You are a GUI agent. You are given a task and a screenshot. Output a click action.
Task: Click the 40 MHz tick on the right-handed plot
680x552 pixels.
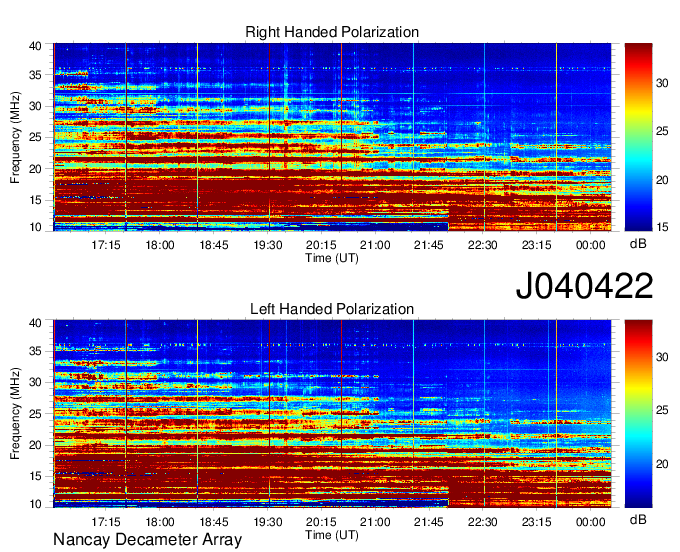coord(35,46)
